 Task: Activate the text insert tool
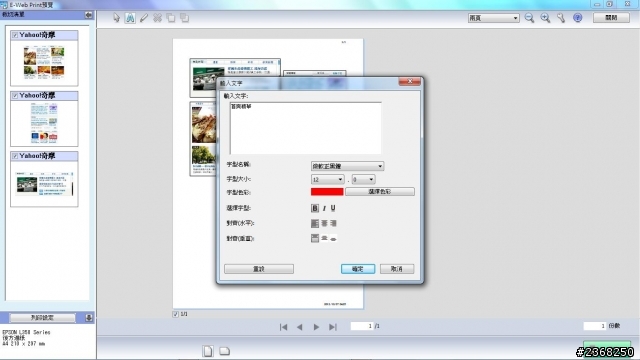click(130, 18)
